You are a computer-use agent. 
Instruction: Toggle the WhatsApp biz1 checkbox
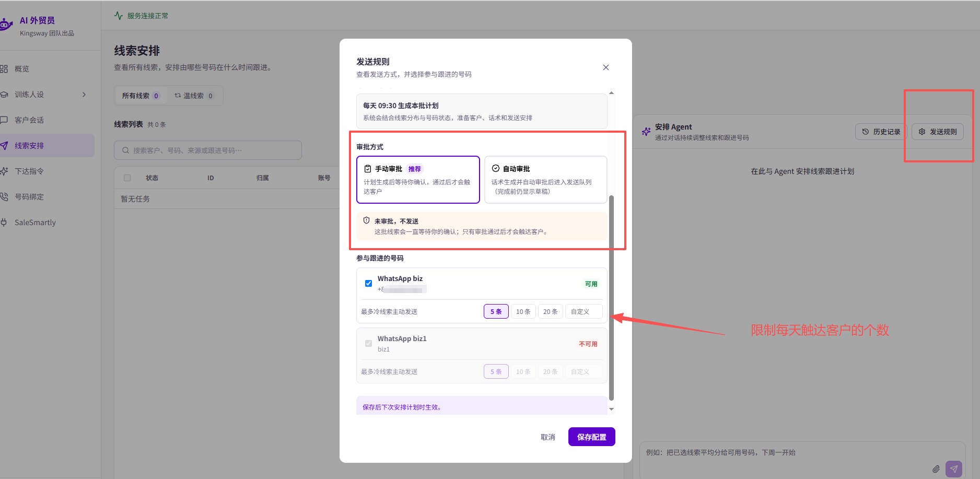[x=368, y=344]
